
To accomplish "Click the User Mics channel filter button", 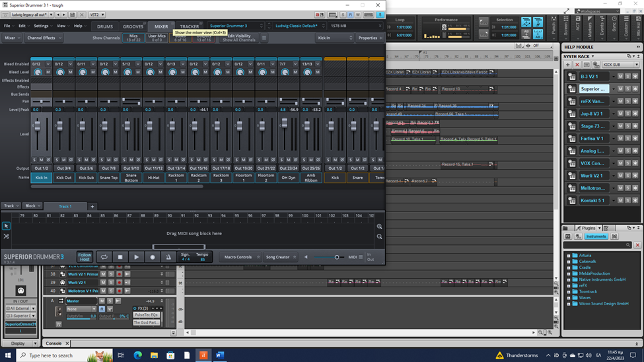I will tap(157, 38).
